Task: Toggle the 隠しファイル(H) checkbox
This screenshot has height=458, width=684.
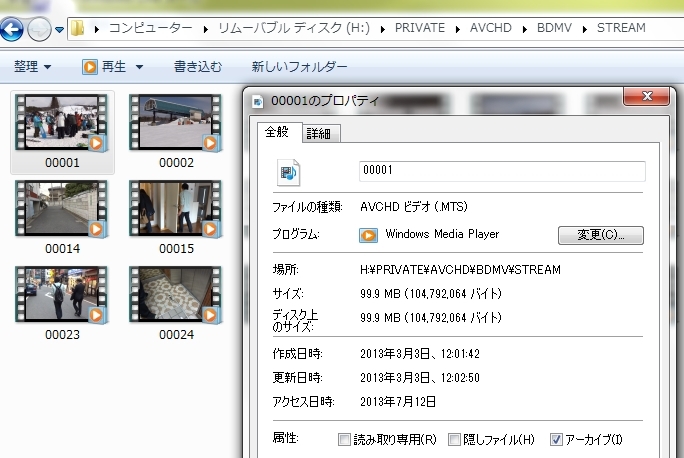Action: pos(454,439)
